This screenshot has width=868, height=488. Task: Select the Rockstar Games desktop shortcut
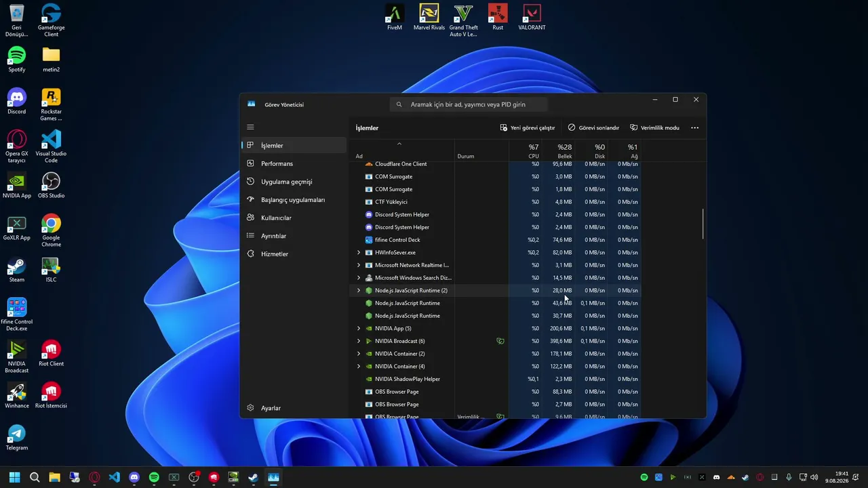(x=51, y=105)
